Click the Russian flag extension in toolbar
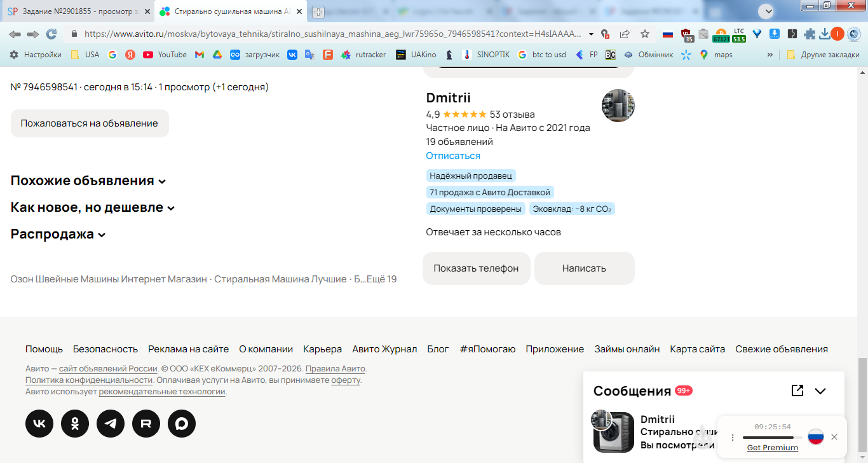This screenshot has height=463, width=868. click(668, 34)
